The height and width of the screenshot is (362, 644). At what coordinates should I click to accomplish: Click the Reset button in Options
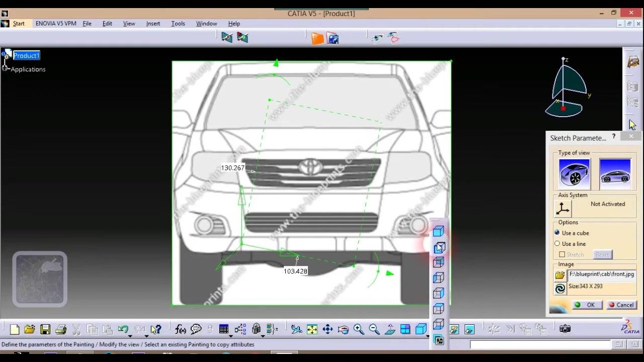click(602, 254)
